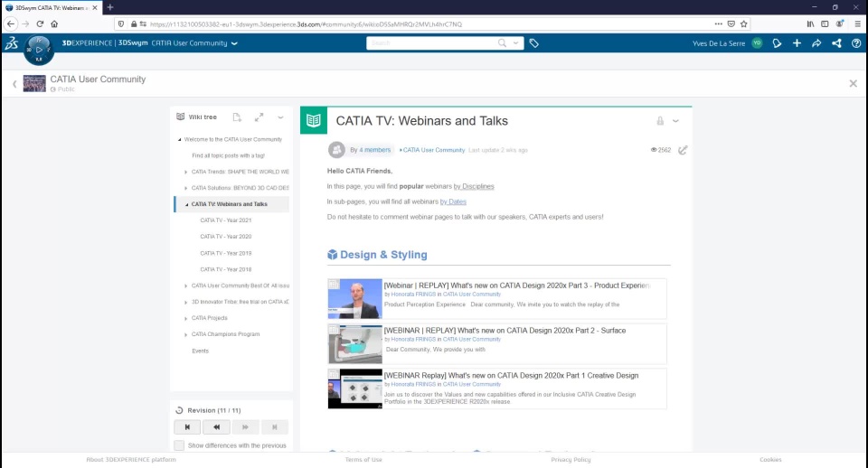Open CATIA Design 2020x Part 2 Surface webinar
This screenshot has height=468, width=868.
(x=505, y=331)
